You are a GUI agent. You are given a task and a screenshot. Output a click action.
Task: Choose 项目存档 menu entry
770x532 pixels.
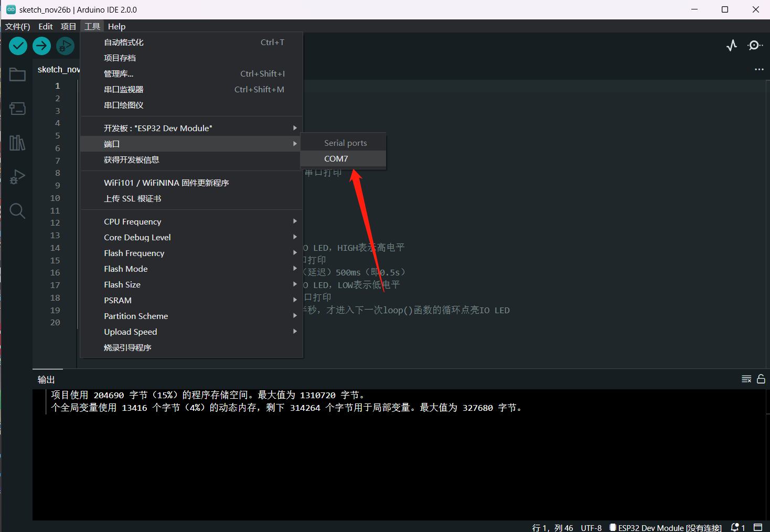click(x=191, y=58)
